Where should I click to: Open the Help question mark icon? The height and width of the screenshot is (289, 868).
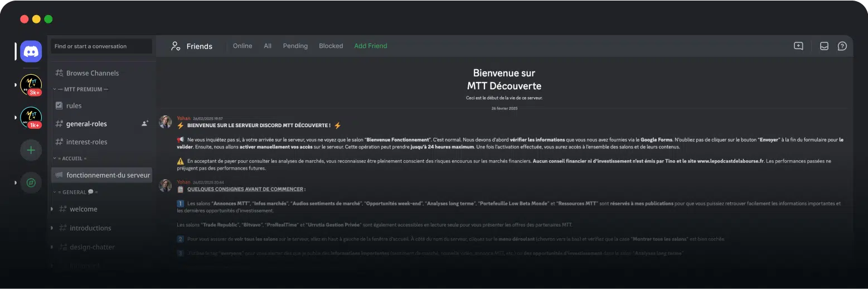[842, 46]
